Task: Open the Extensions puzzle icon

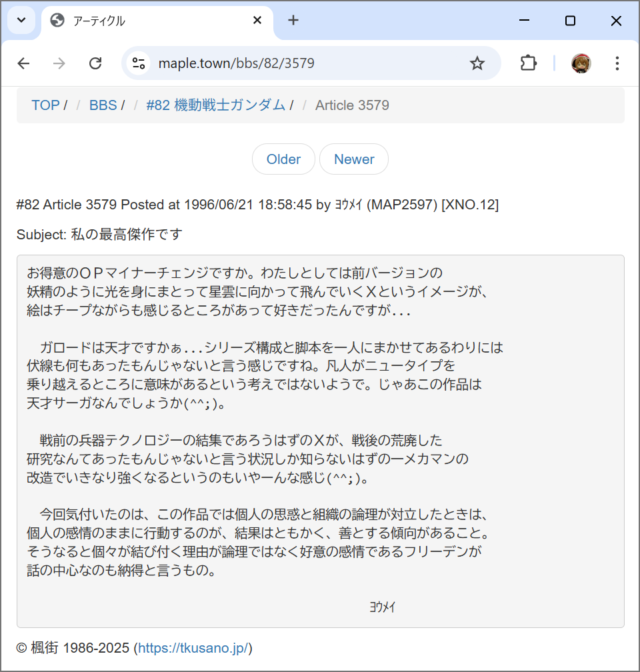Action: tap(528, 63)
